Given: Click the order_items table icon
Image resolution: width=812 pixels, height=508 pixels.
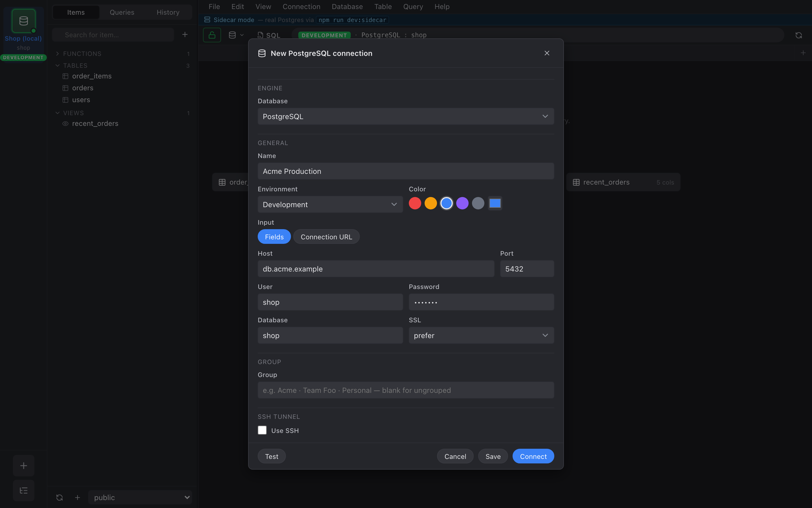Looking at the screenshot, I should [65, 76].
